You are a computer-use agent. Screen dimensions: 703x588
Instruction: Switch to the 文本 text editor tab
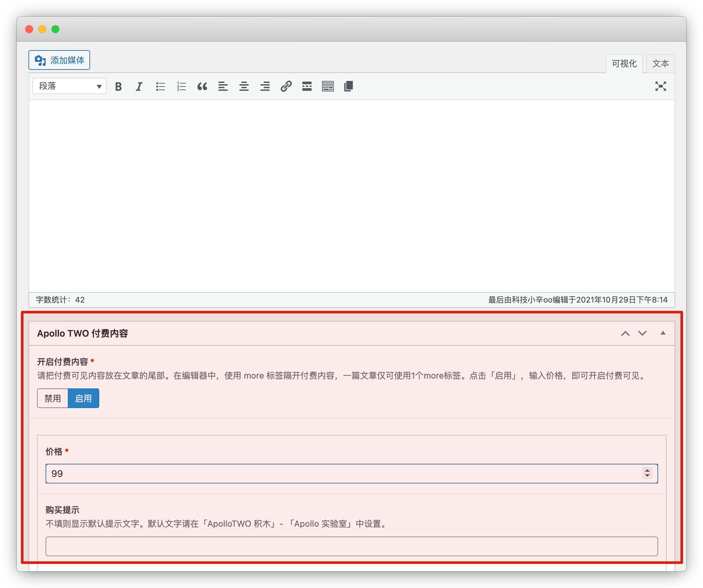tap(660, 64)
